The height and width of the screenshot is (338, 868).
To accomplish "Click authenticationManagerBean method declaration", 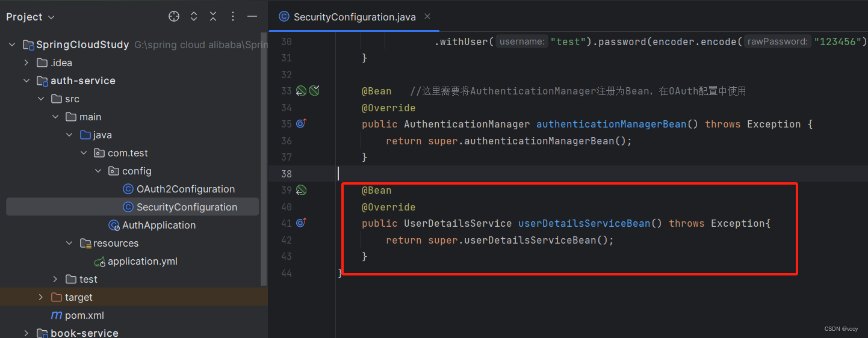I will [612, 124].
